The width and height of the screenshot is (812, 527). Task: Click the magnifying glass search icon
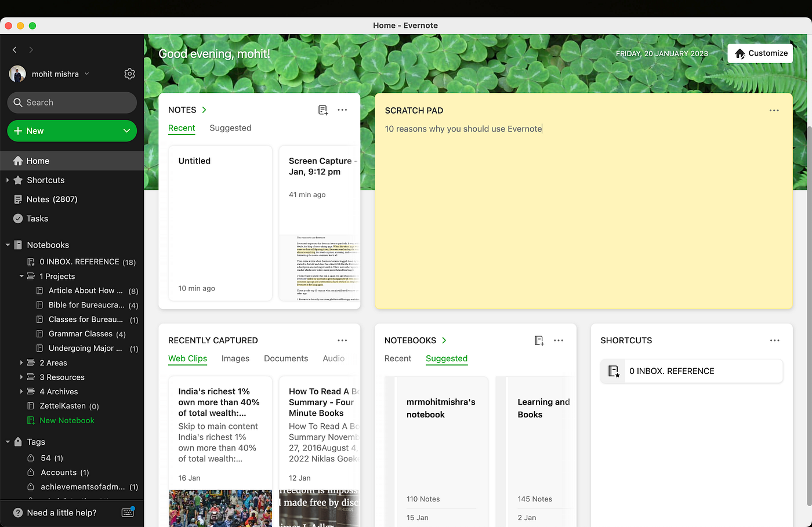click(18, 103)
